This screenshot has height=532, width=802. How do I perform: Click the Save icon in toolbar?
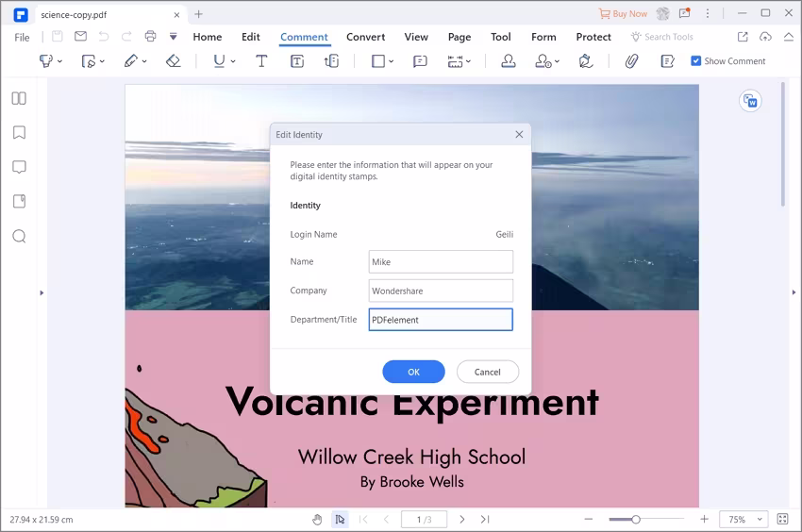tap(58, 37)
